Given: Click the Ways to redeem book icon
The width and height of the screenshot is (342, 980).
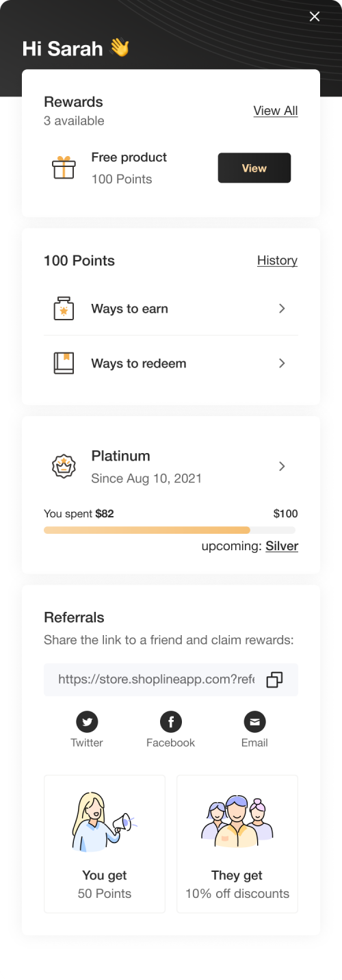Looking at the screenshot, I should pyautogui.click(x=64, y=363).
